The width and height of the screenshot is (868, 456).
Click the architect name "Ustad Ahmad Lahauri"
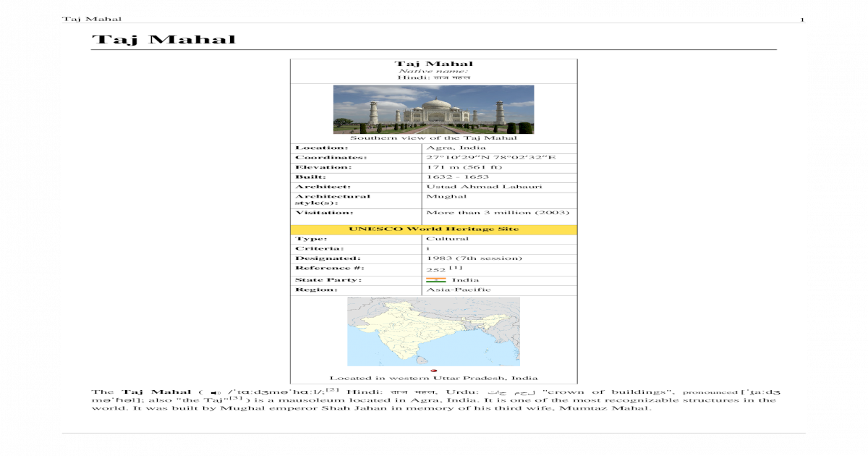coord(484,187)
